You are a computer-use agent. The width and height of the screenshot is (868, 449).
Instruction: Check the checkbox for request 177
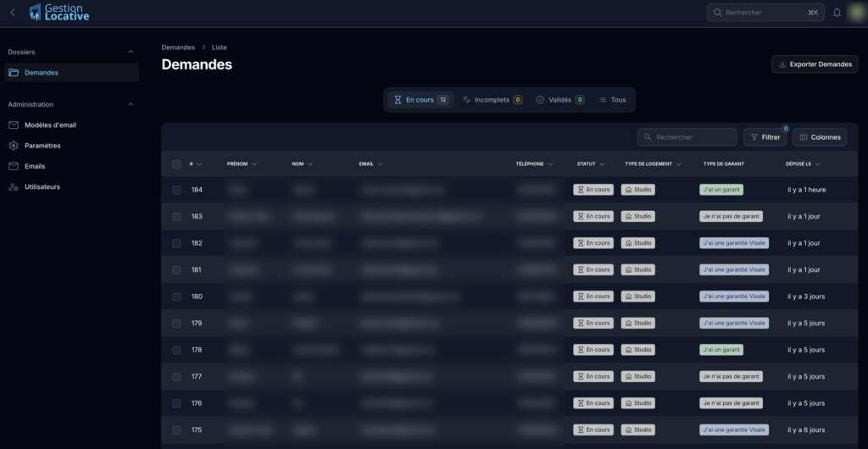pyautogui.click(x=176, y=376)
